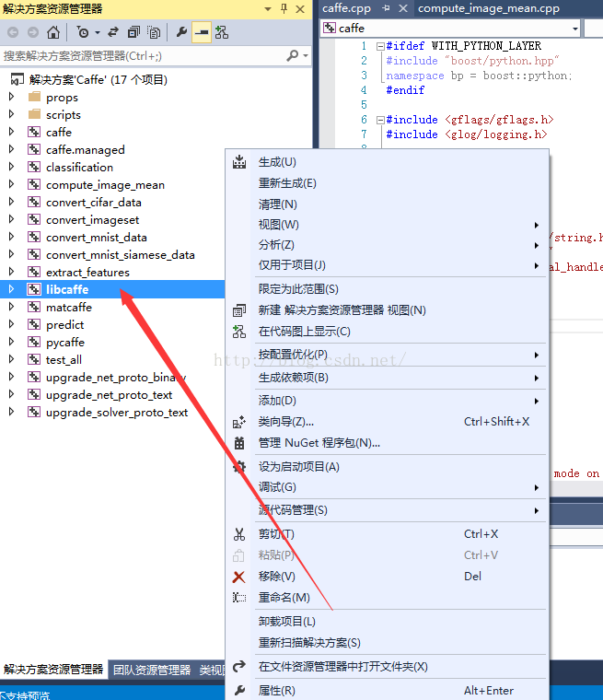
Task: Select the upgrade_net_proto_text project
Action: [x=109, y=394]
